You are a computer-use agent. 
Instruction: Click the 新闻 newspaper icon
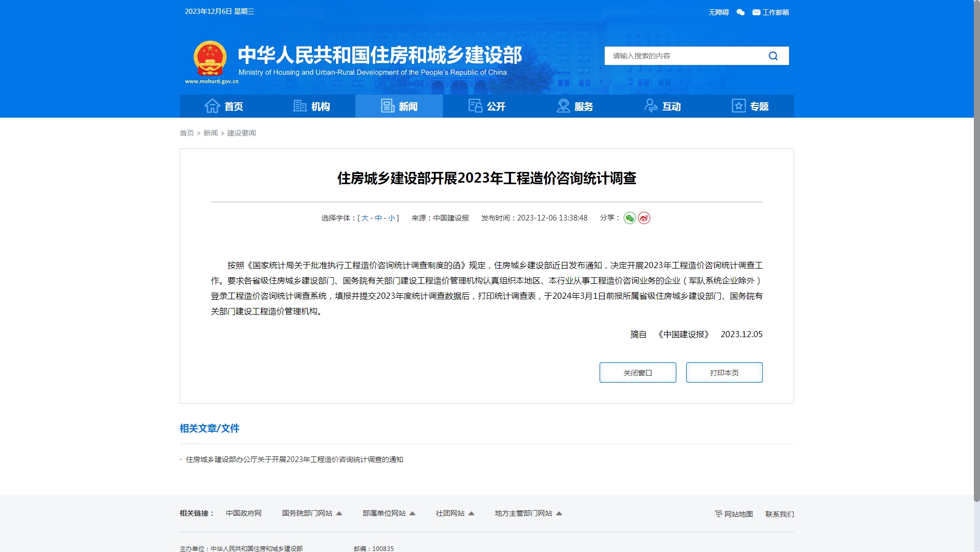(388, 106)
